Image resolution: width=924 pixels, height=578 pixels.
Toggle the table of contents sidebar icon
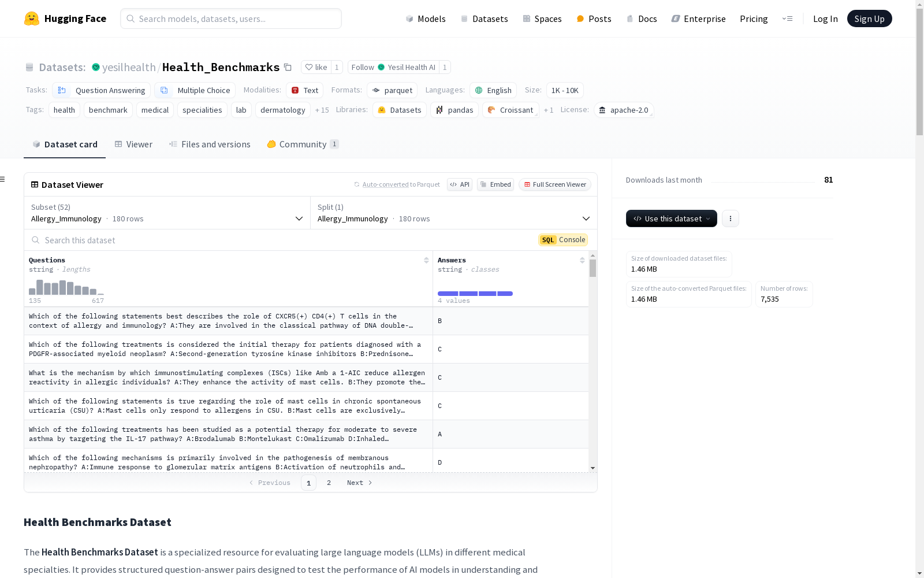pyautogui.click(x=2, y=179)
